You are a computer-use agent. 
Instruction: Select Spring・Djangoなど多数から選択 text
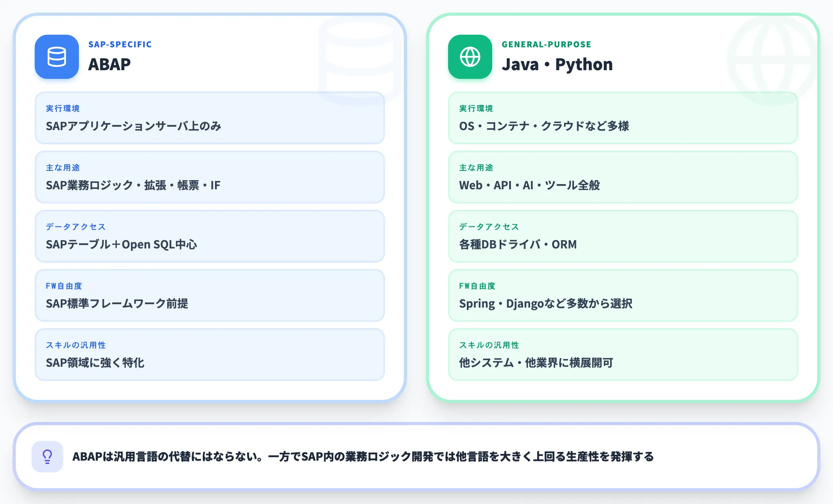click(545, 304)
